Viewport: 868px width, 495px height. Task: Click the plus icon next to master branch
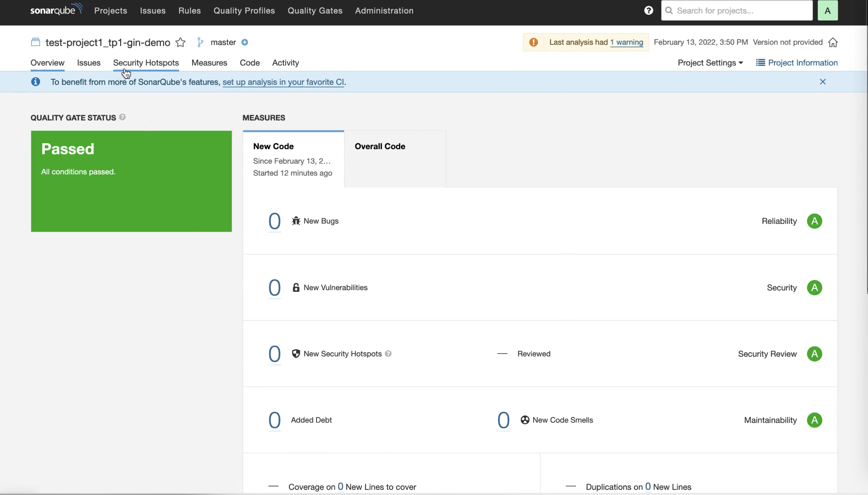point(245,42)
